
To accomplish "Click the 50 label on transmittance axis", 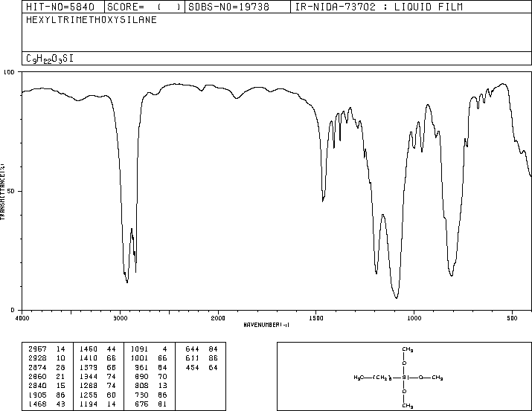I will click(x=11, y=191).
